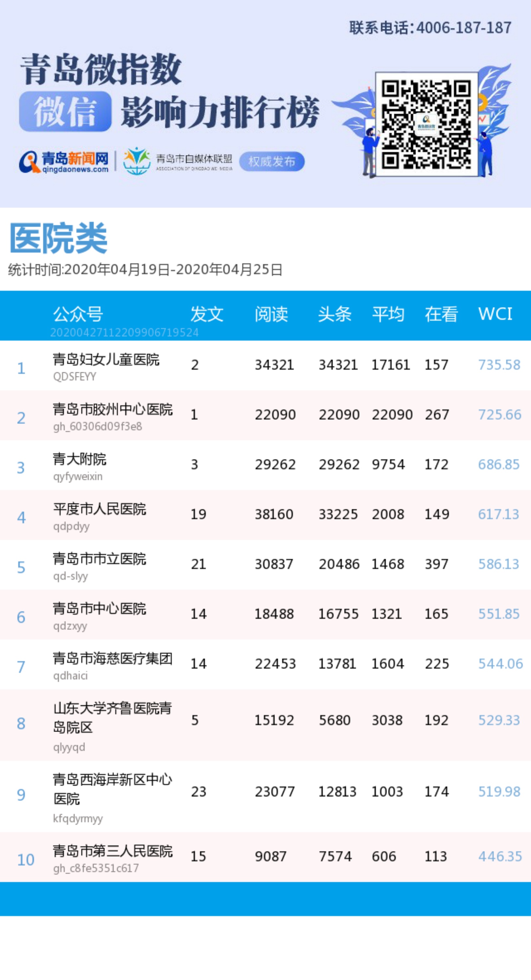The image size is (531, 980).
Task: Open 平度市人民医院 account entry
Action: click(x=100, y=509)
